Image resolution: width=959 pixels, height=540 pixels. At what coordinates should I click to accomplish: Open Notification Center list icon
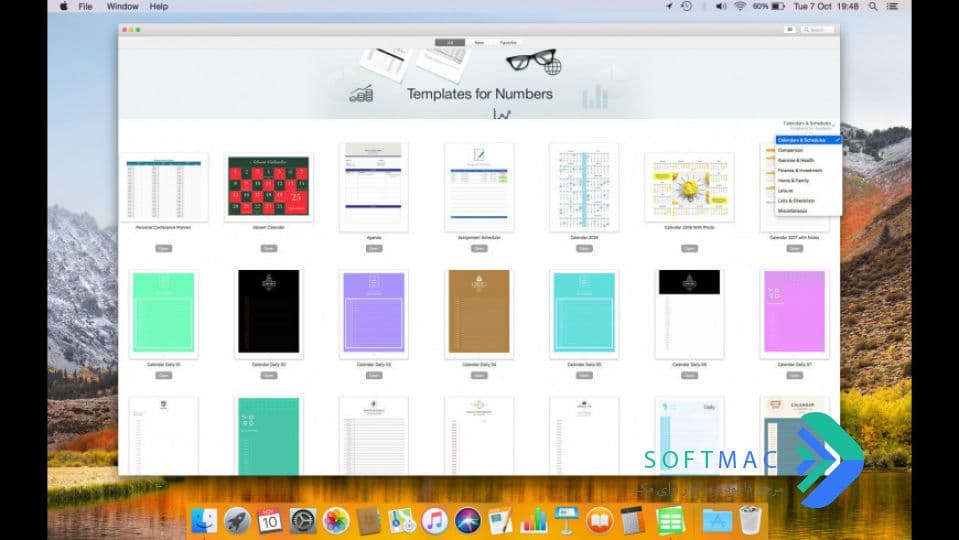[893, 6]
